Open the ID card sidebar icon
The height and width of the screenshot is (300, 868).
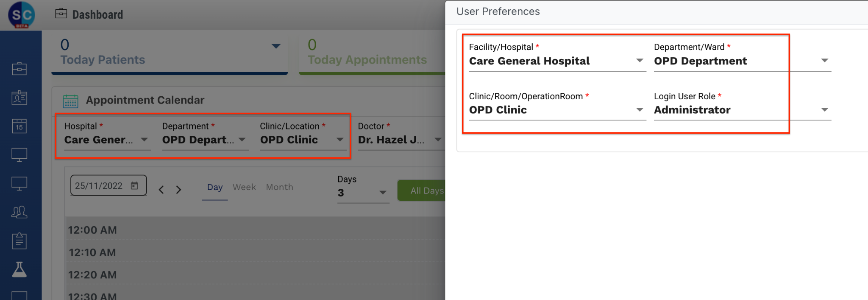pyautogui.click(x=19, y=98)
